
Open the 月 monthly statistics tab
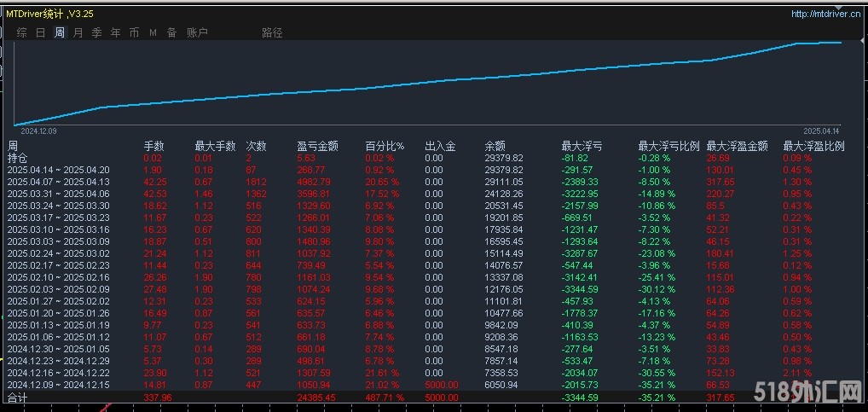[78, 32]
